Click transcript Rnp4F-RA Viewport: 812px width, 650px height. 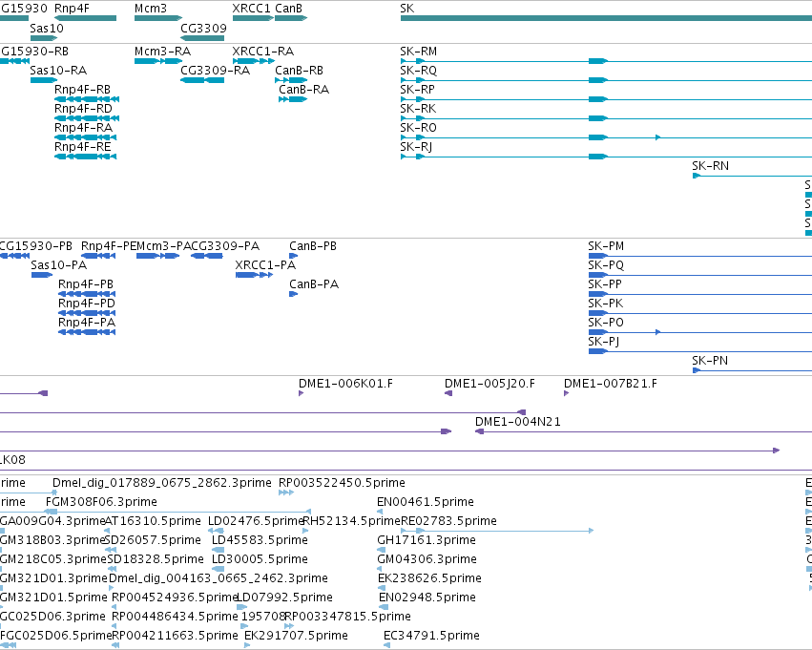coord(86,137)
